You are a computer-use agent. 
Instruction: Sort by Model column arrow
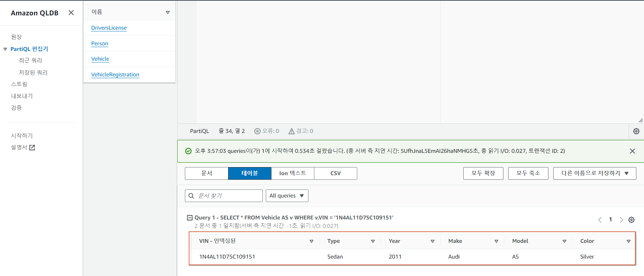pos(564,241)
